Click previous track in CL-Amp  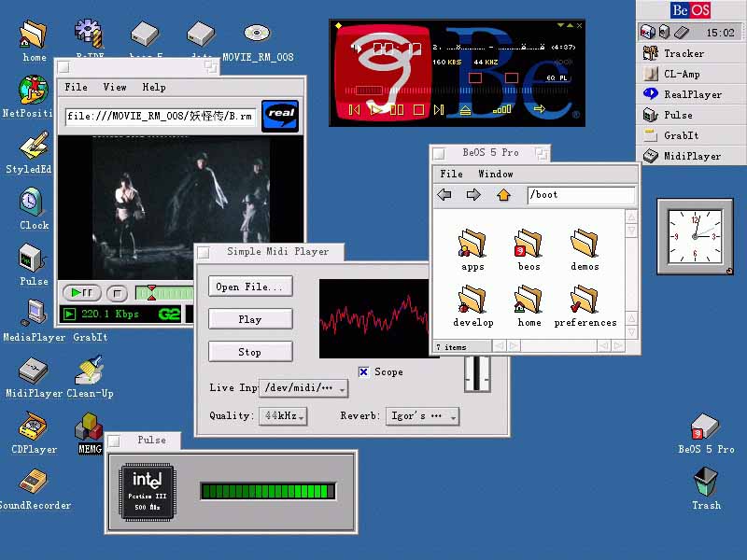[x=354, y=110]
